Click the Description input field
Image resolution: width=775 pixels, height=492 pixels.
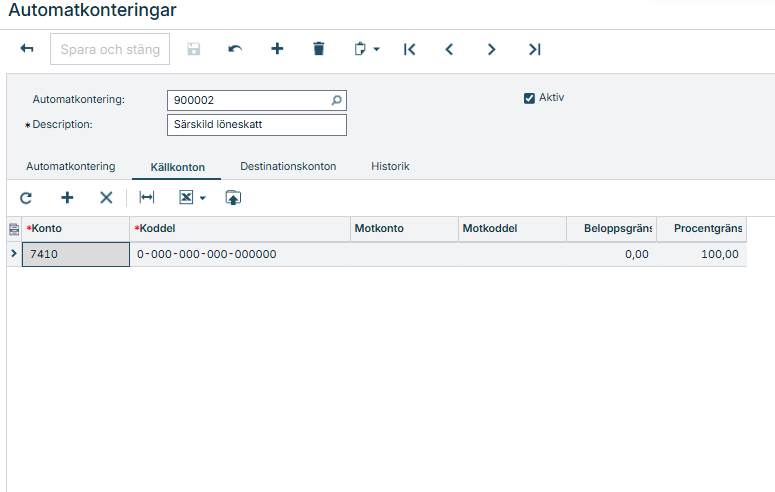pyautogui.click(x=256, y=125)
